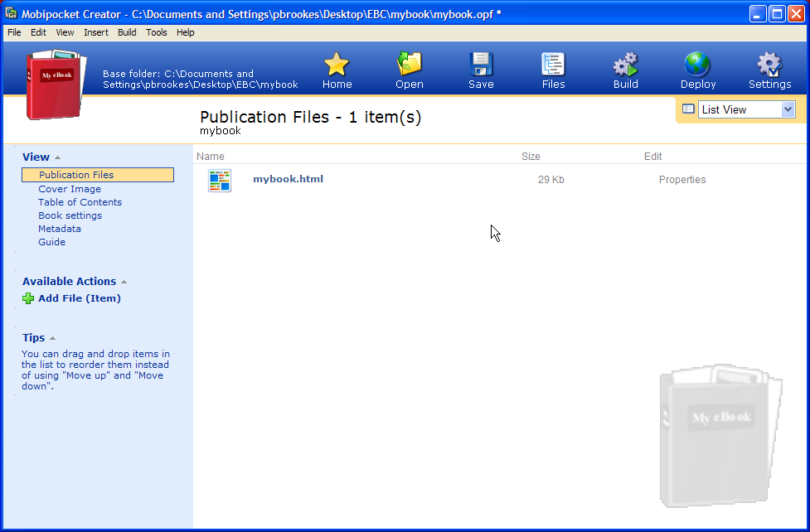Go to Cover Image
The height and width of the screenshot is (532, 810).
70,189
